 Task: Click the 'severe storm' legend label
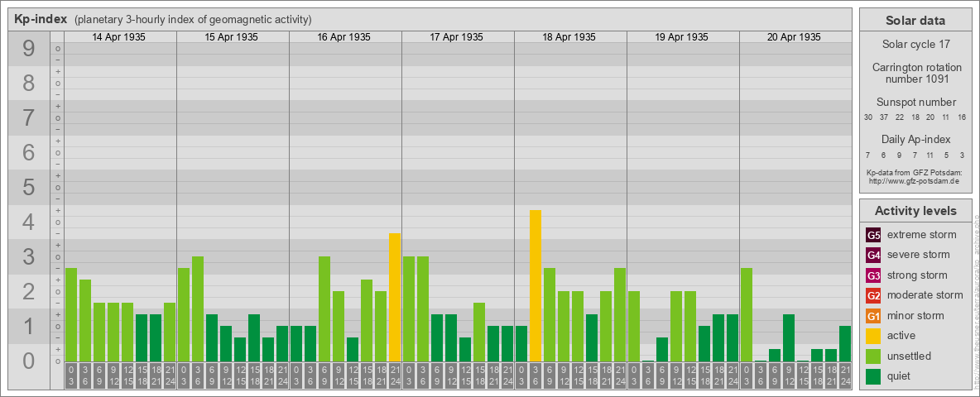pos(919,256)
